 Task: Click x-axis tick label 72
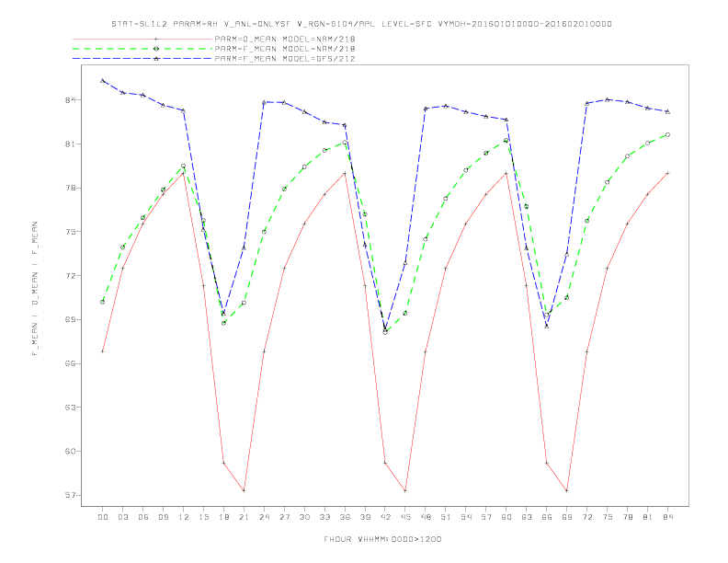click(x=587, y=517)
